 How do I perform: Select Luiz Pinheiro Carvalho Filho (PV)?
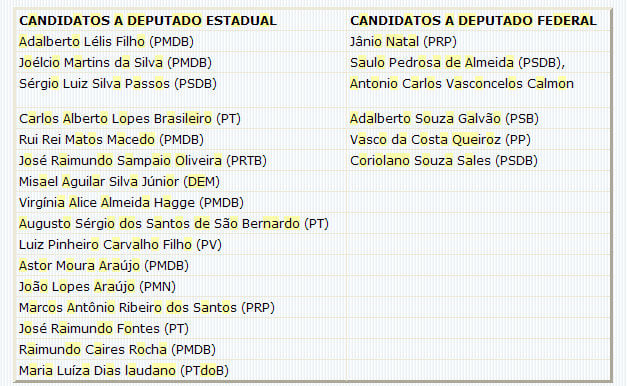pos(120,245)
